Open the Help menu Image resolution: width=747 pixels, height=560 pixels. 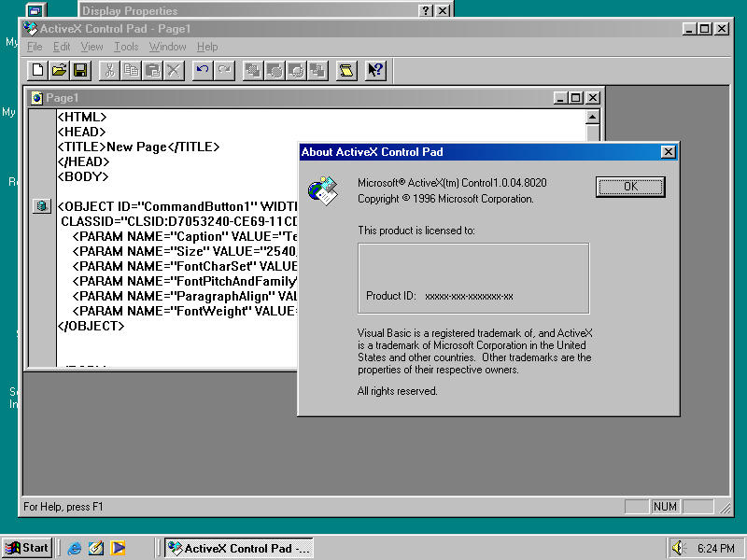click(x=207, y=47)
